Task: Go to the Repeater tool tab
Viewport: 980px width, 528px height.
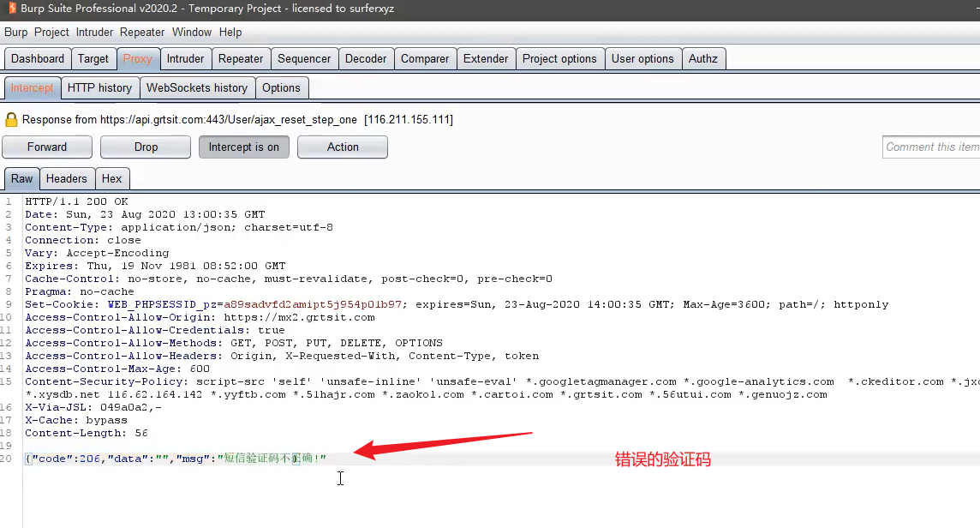Action: click(241, 59)
